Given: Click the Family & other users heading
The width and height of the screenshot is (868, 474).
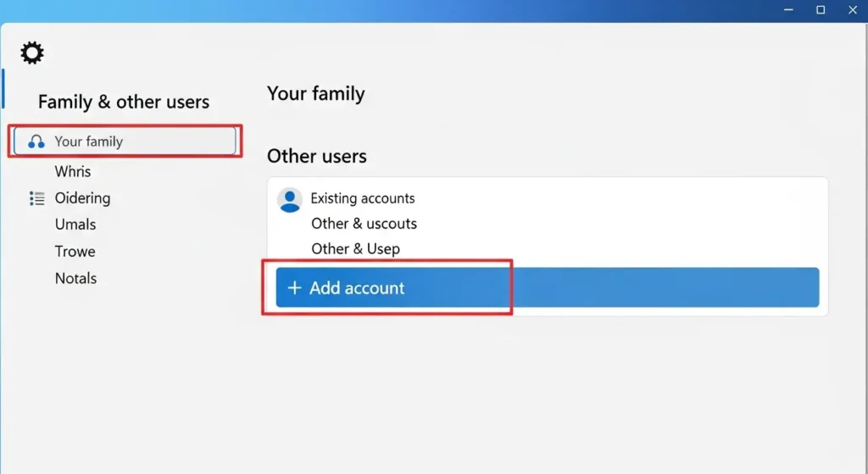Looking at the screenshot, I should (124, 102).
